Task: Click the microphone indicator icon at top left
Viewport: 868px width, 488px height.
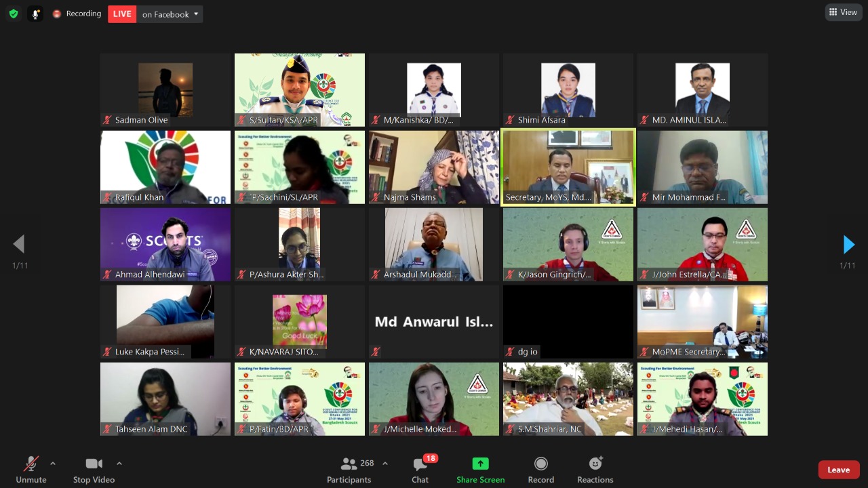Action: click(x=35, y=14)
